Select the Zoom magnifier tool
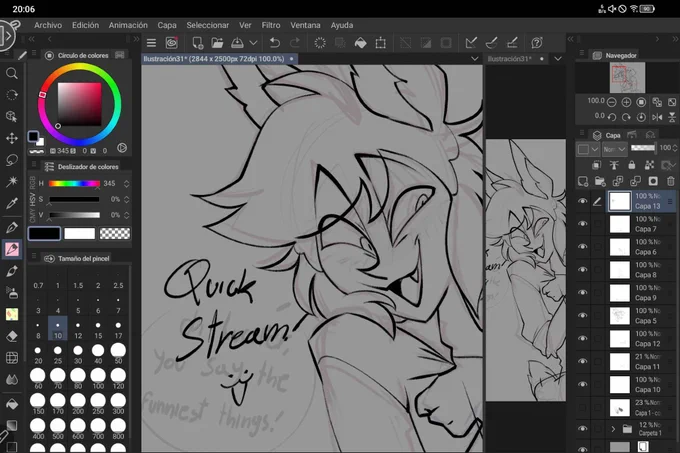The height and width of the screenshot is (453, 680). tap(12, 73)
